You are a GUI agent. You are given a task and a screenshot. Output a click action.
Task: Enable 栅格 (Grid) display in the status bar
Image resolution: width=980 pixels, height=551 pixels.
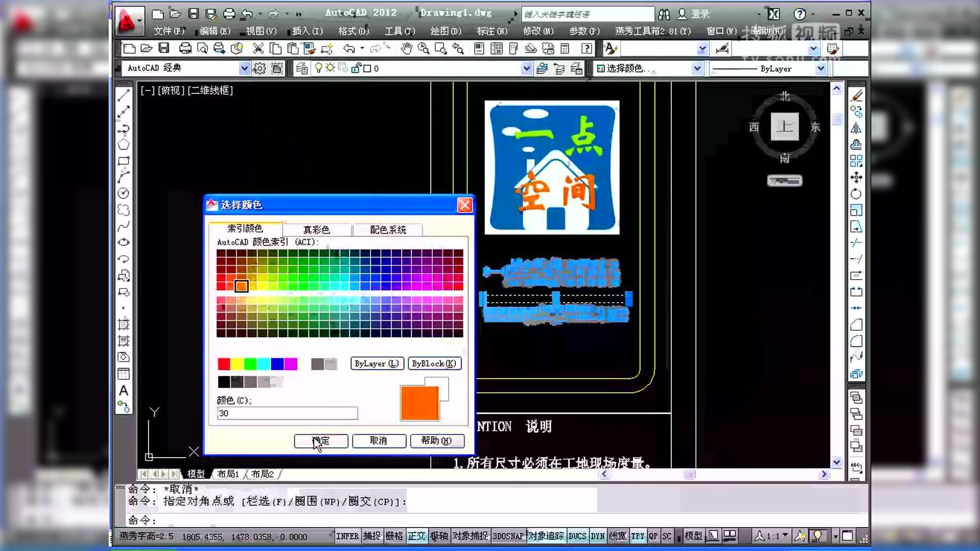click(394, 536)
